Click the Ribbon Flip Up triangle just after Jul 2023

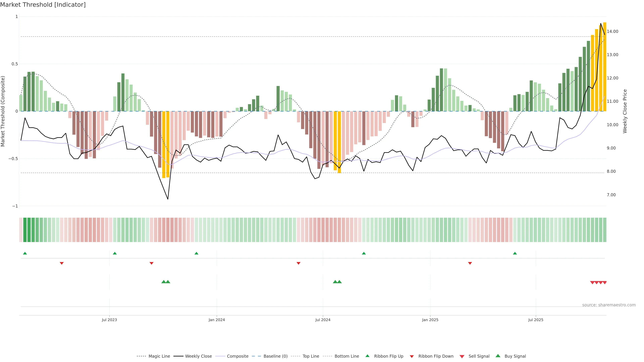coord(115,253)
